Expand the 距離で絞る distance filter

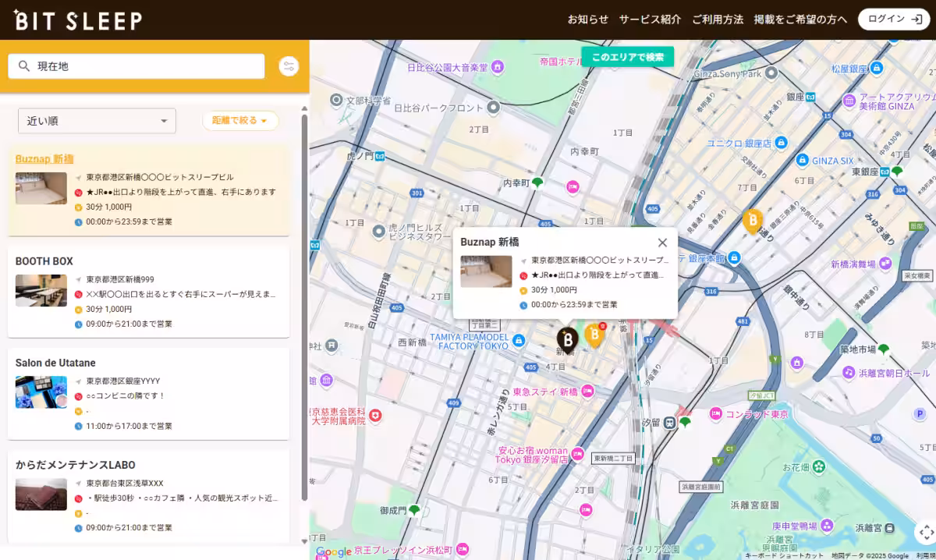(240, 121)
